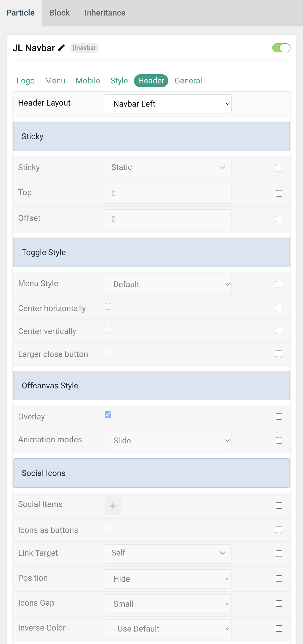Click the Offset value input field

point(168,219)
